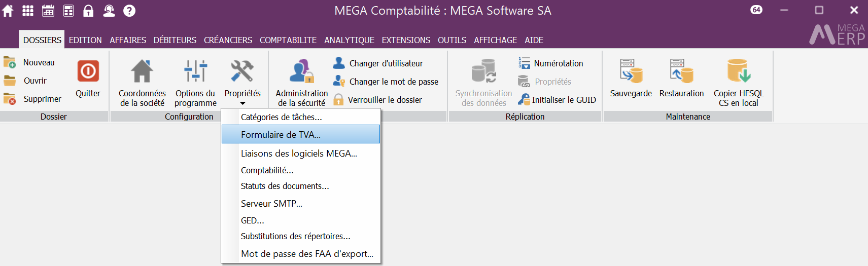The height and width of the screenshot is (266, 868).
Task: Click Verrouiller le dossier button
Action: tap(385, 100)
